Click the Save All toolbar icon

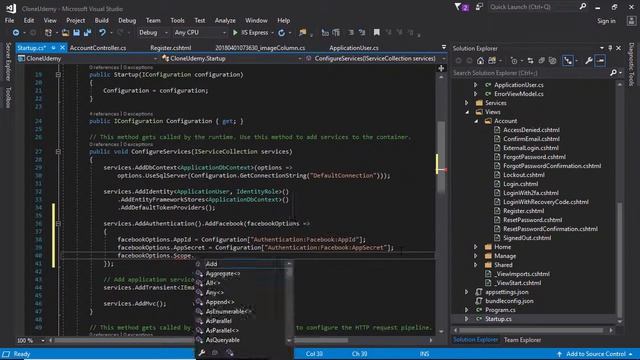coord(87,33)
